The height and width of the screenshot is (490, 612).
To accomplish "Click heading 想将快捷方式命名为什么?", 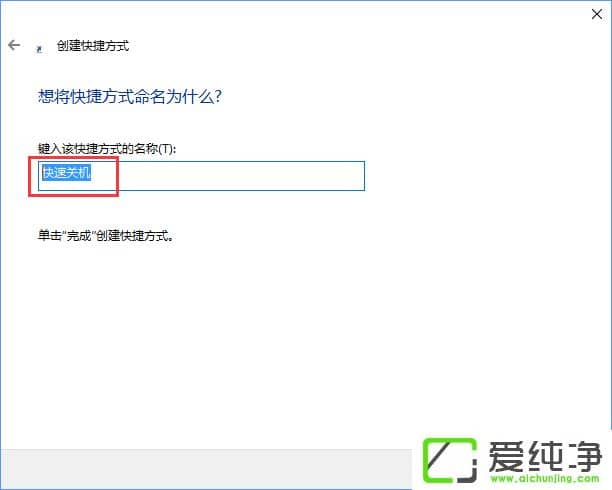I will pyautogui.click(x=130, y=96).
